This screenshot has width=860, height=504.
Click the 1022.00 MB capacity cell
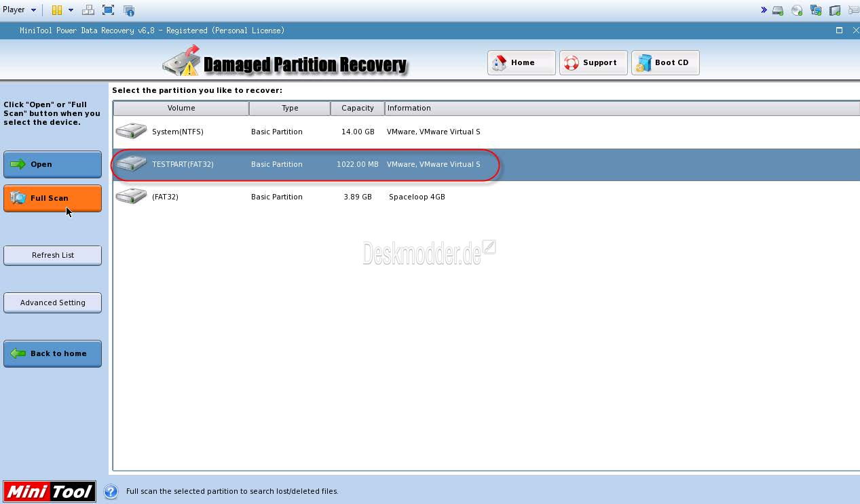click(x=358, y=164)
